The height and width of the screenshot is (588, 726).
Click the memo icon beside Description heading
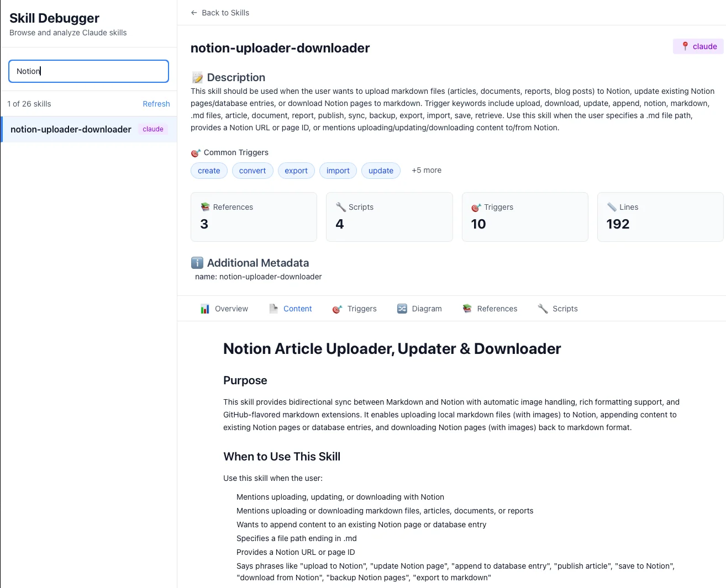[197, 77]
